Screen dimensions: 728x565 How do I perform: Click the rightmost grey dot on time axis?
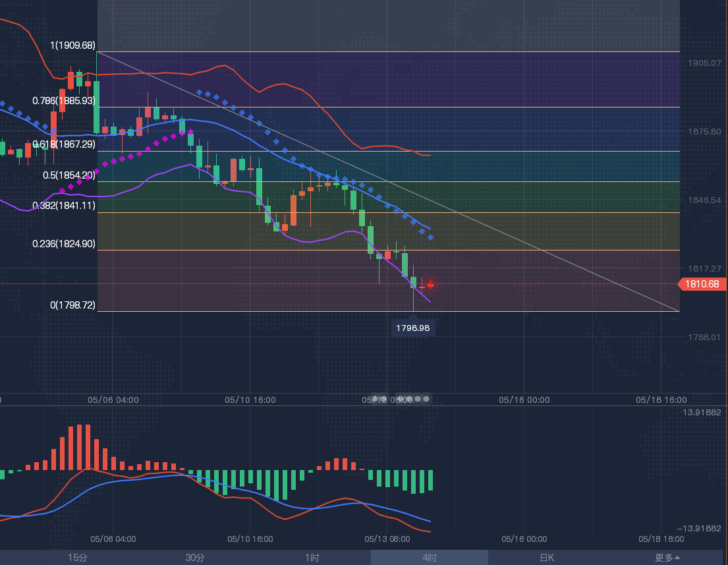click(426, 399)
